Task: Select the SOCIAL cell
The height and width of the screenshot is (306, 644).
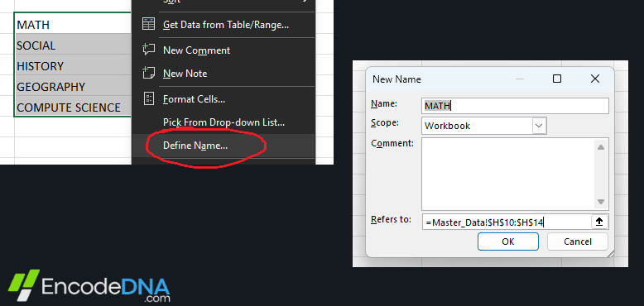Action: pyautogui.click(x=73, y=45)
